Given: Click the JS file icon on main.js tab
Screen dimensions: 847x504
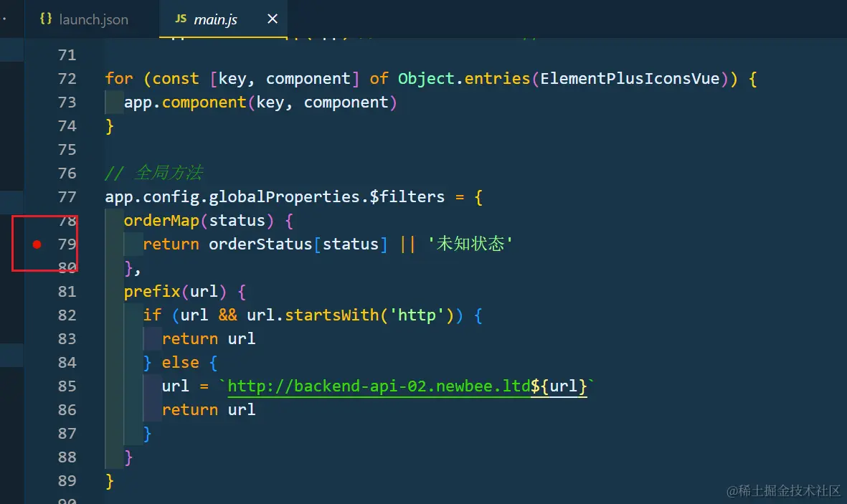Looking at the screenshot, I should [x=181, y=19].
